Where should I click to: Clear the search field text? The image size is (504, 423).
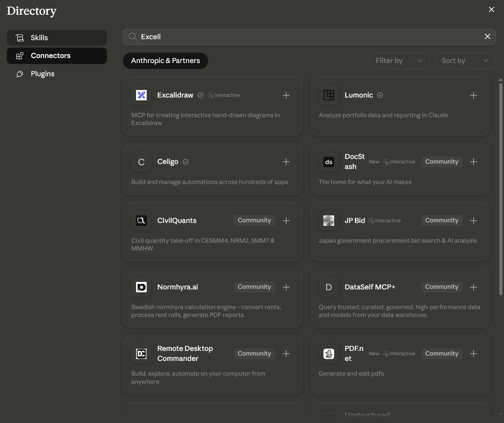(x=487, y=36)
